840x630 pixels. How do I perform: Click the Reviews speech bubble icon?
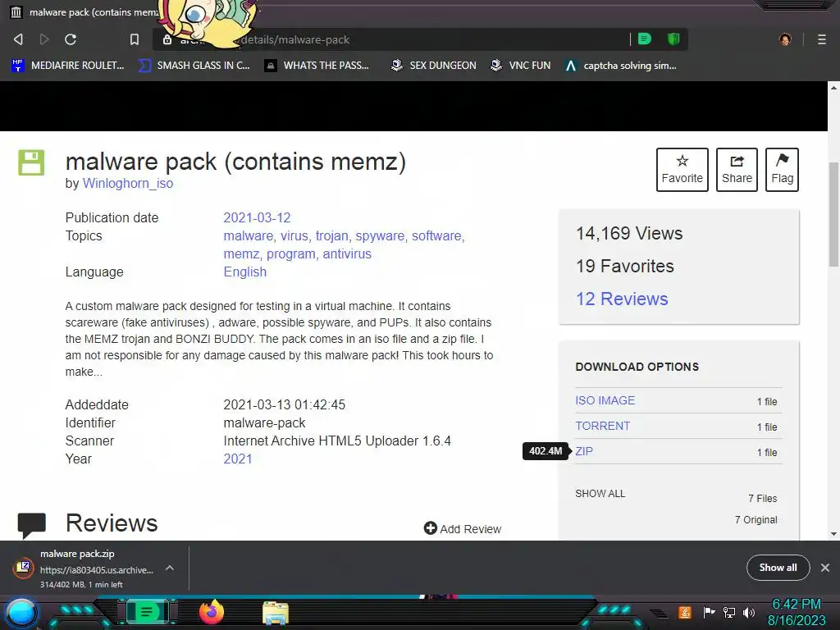point(32,524)
